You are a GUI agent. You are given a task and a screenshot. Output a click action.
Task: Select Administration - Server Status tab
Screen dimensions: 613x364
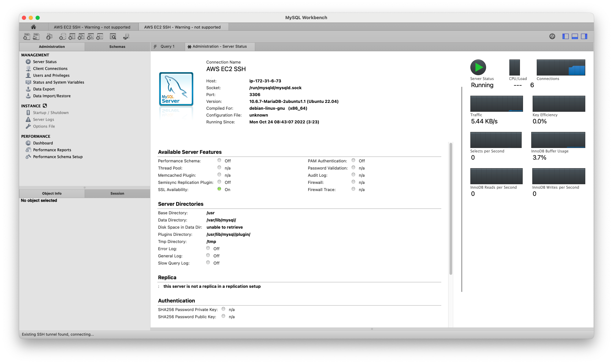tap(220, 46)
